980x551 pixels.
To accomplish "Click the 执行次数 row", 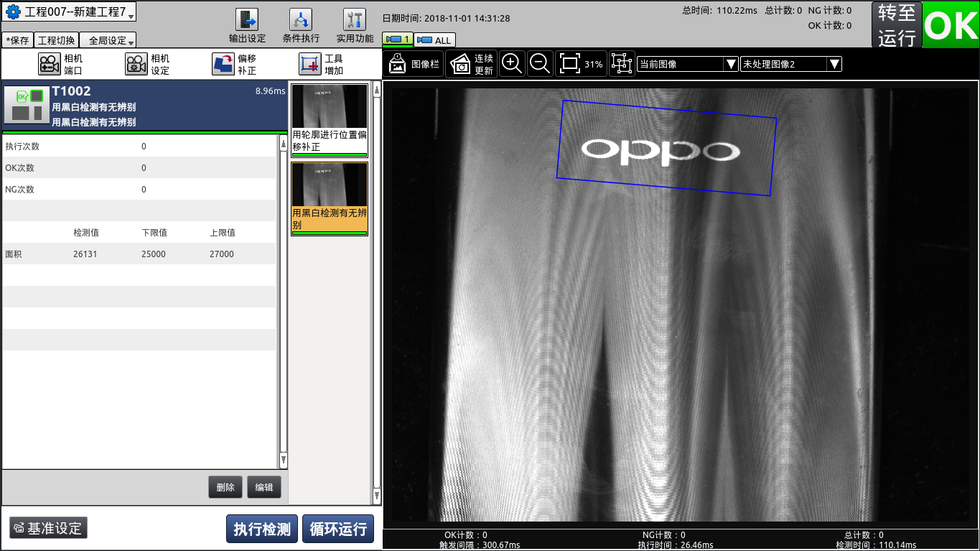I will pos(139,146).
